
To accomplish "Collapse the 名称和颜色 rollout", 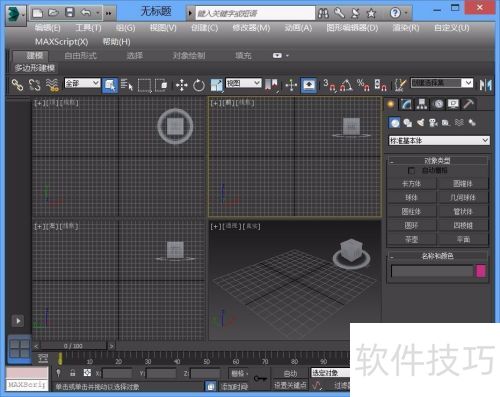I will pos(437,256).
